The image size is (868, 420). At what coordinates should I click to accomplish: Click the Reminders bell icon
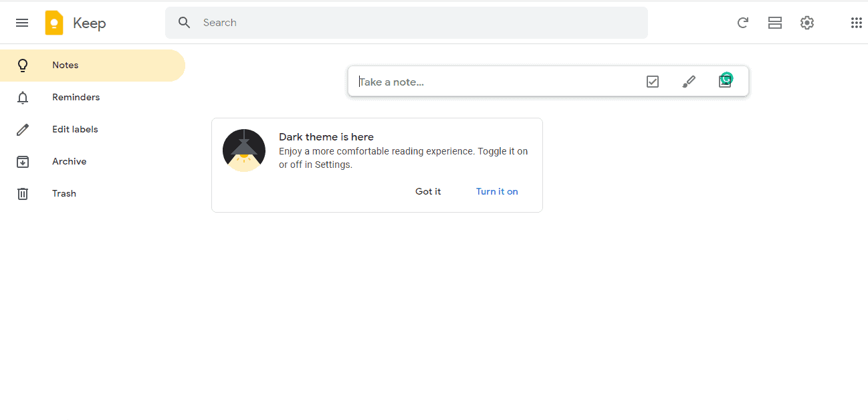23,98
